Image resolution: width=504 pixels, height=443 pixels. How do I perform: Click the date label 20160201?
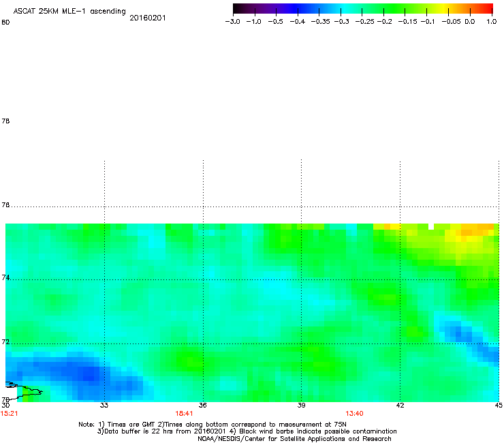pyautogui.click(x=148, y=18)
